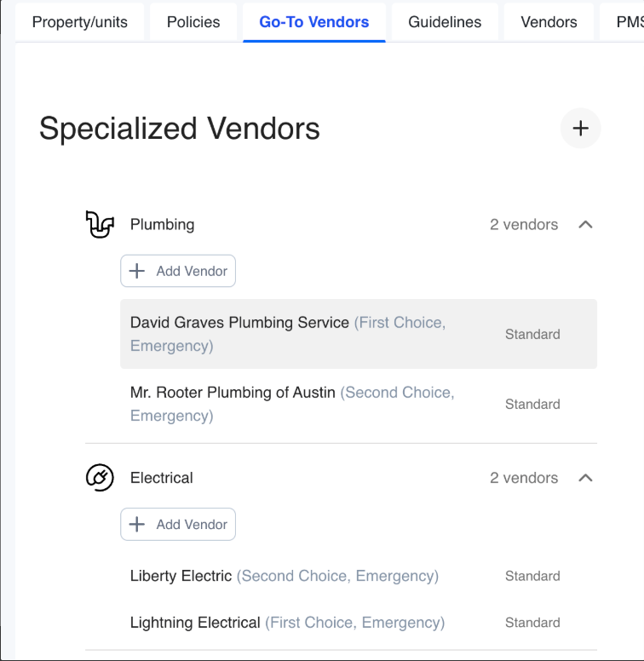This screenshot has height=661, width=644.
Task: Click plus icon in Plumbing Add Vendor
Action: 137,271
